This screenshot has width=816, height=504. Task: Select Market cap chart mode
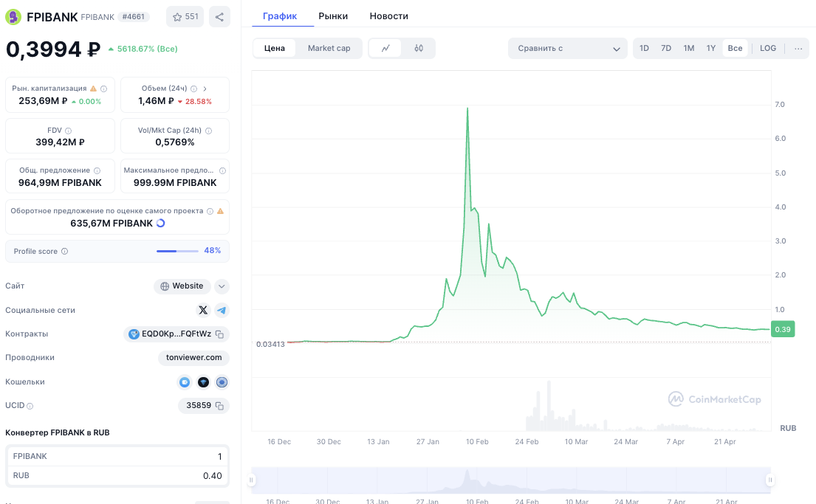point(329,49)
